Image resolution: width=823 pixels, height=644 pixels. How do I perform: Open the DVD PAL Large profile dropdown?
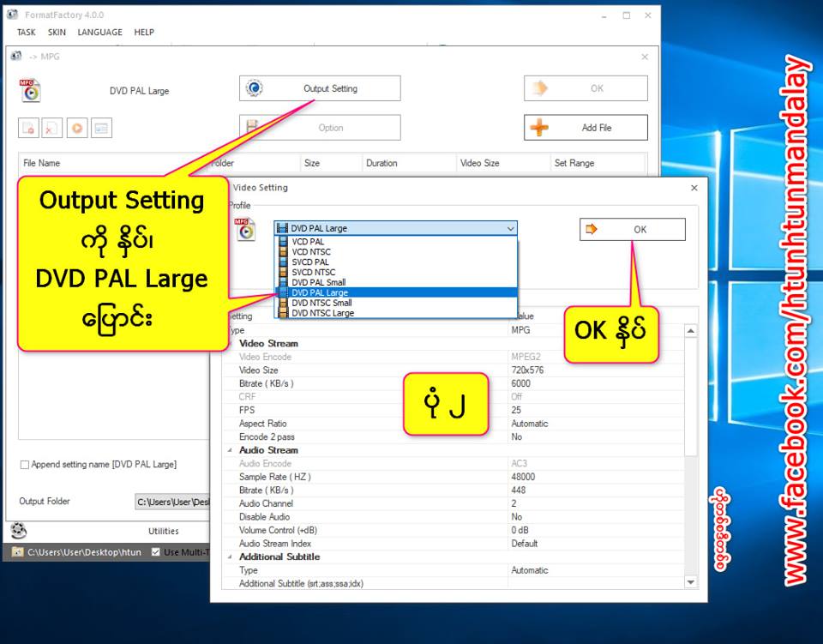[396, 228]
